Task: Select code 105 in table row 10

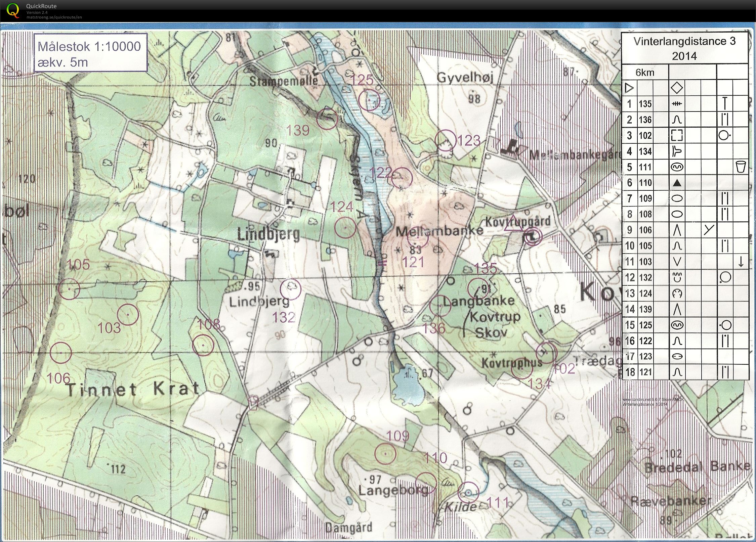Action: pos(645,246)
